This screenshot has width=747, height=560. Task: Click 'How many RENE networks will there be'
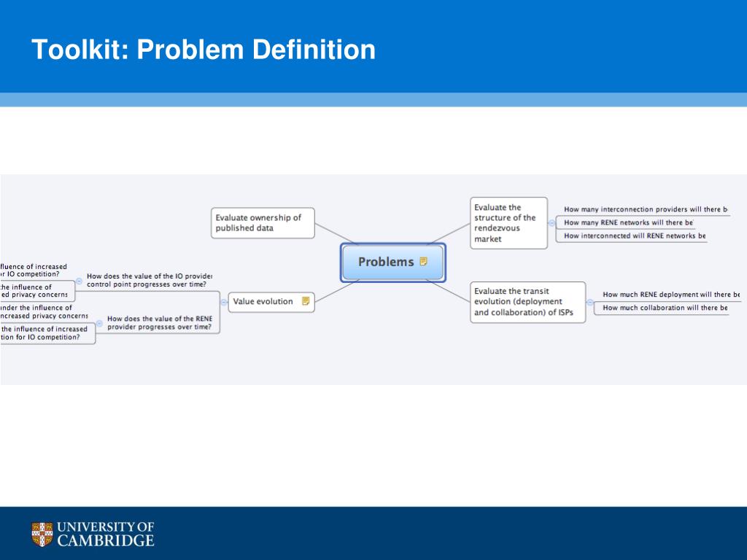pyautogui.click(x=628, y=222)
